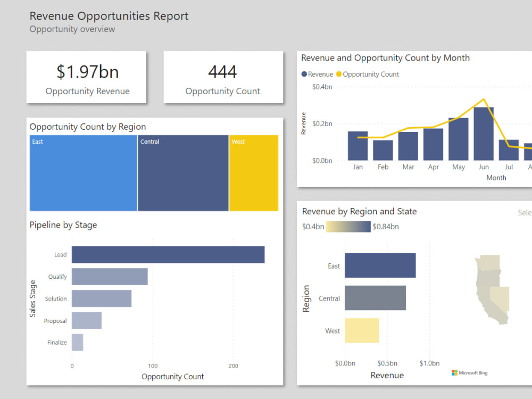Click the Microsoft Bing logo
Screen dimensions: 532x399
pyautogui.click(x=469, y=373)
